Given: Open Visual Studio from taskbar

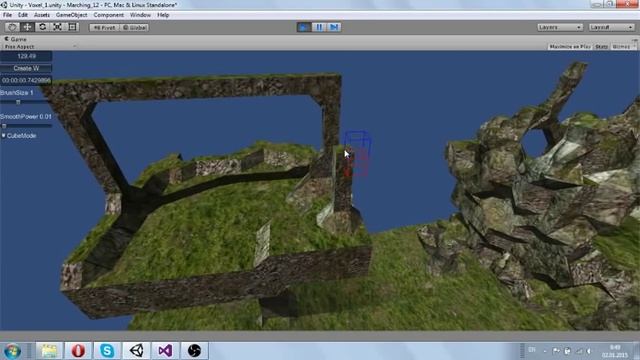Looking at the screenshot, I should 165,351.
